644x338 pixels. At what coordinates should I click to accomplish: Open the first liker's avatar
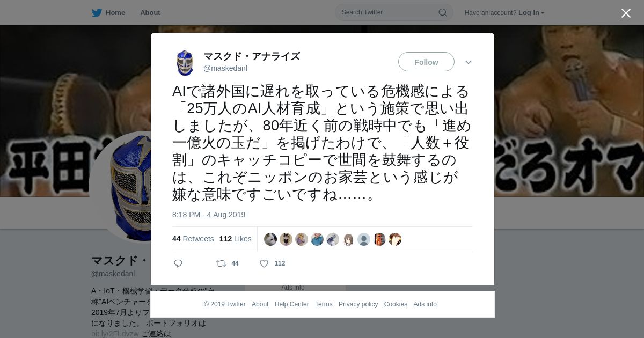[270, 239]
